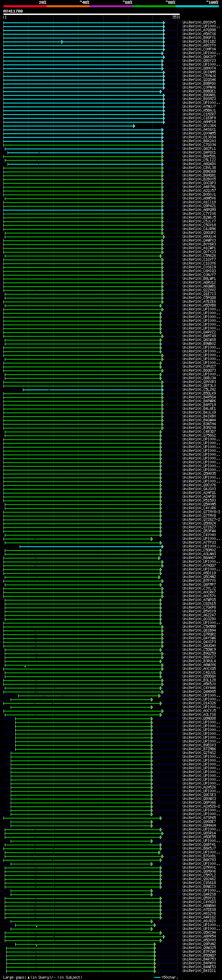
Task: Select the UniRef100_B5VGY9 label
Action: pos(199,611)
